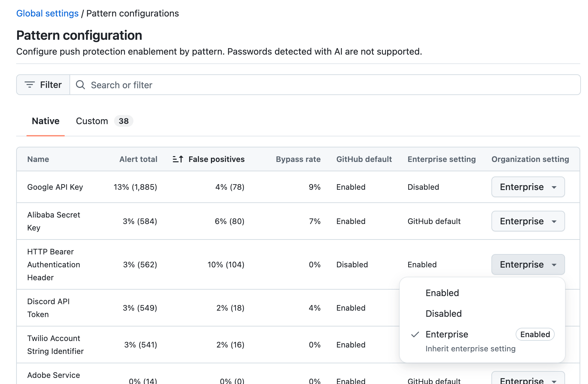
Task: Select Enabled in the dropdown menu
Action: pos(442,293)
